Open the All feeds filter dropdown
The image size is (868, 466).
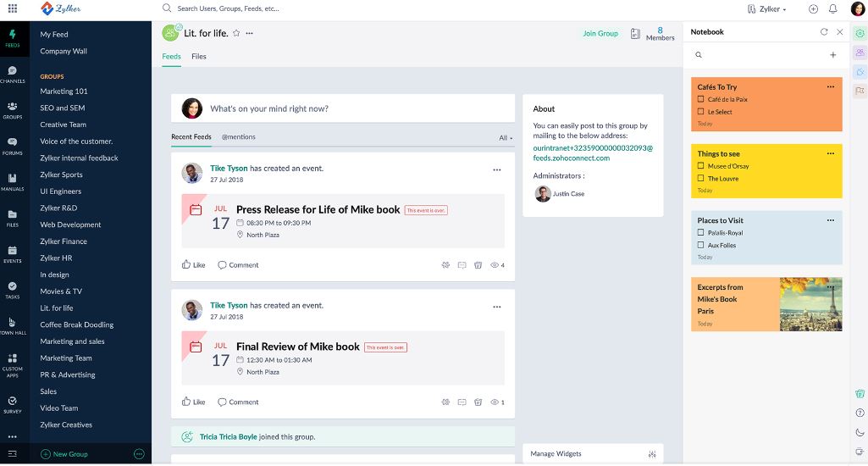coord(506,137)
